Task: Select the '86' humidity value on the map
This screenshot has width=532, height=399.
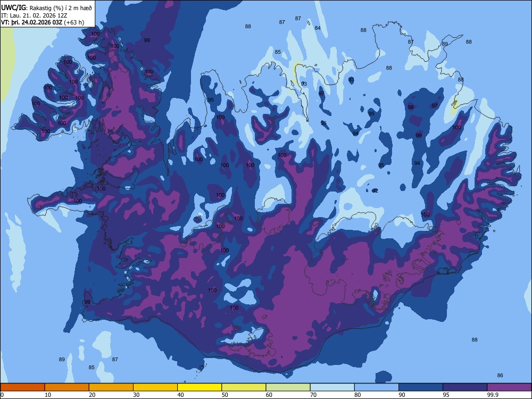Action: pyautogui.click(x=500, y=375)
